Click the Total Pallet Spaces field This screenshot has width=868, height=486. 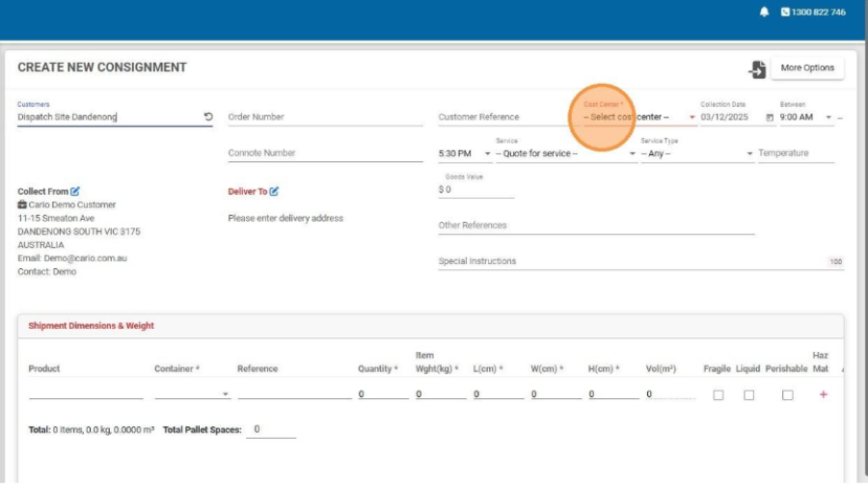click(x=270, y=429)
